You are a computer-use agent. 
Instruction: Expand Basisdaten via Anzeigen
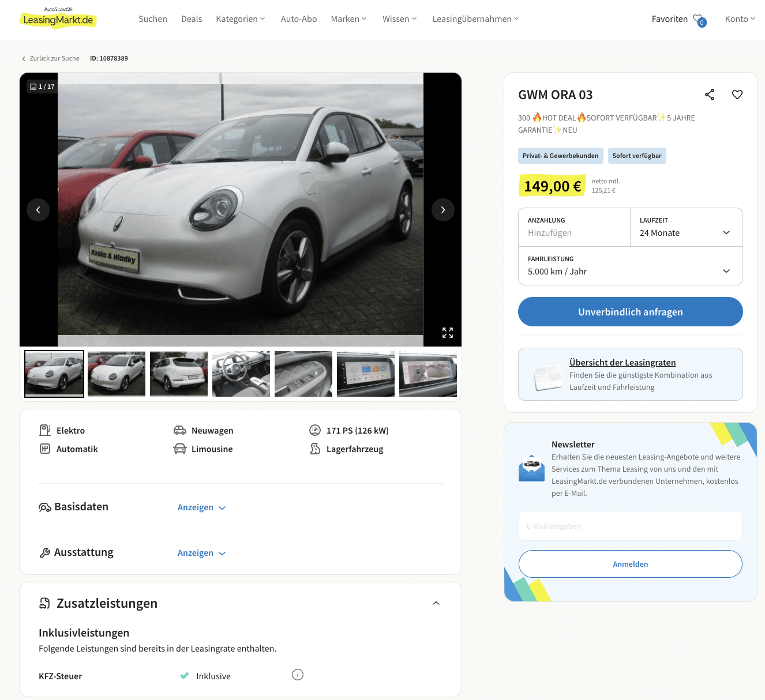pos(201,507)
